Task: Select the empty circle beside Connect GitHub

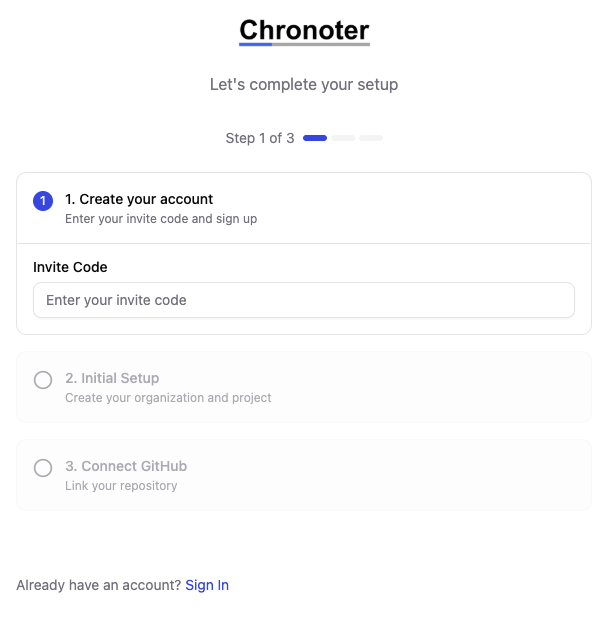Action: [43, 468]
